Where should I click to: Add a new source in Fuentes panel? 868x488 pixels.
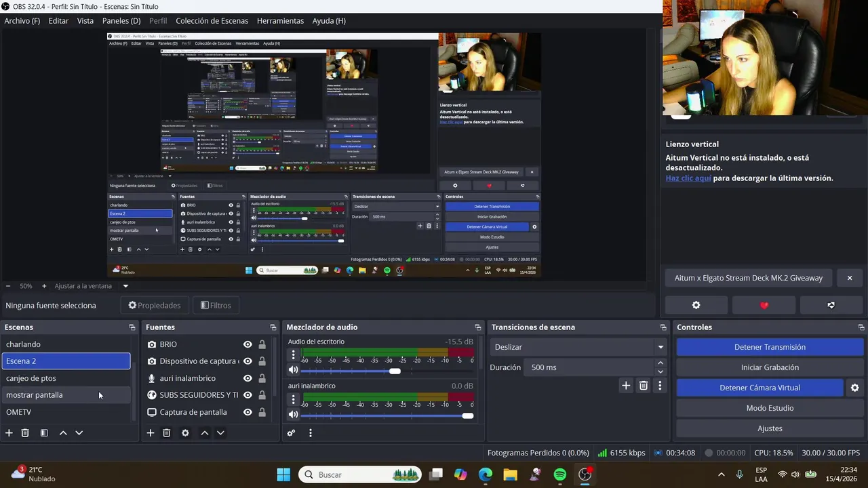pyautogui.click(x=151, y=433)
